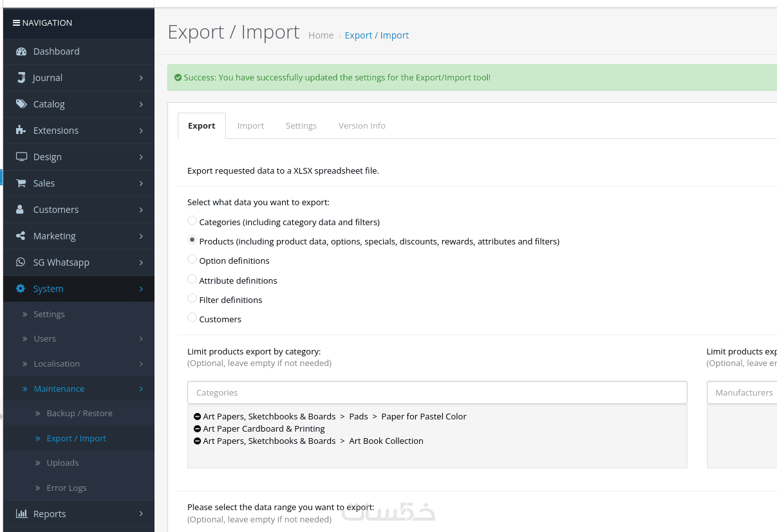This screenshot has height=532, width=777.
Task: Open Dashboard in the sidebar
Action: (79, 51)
